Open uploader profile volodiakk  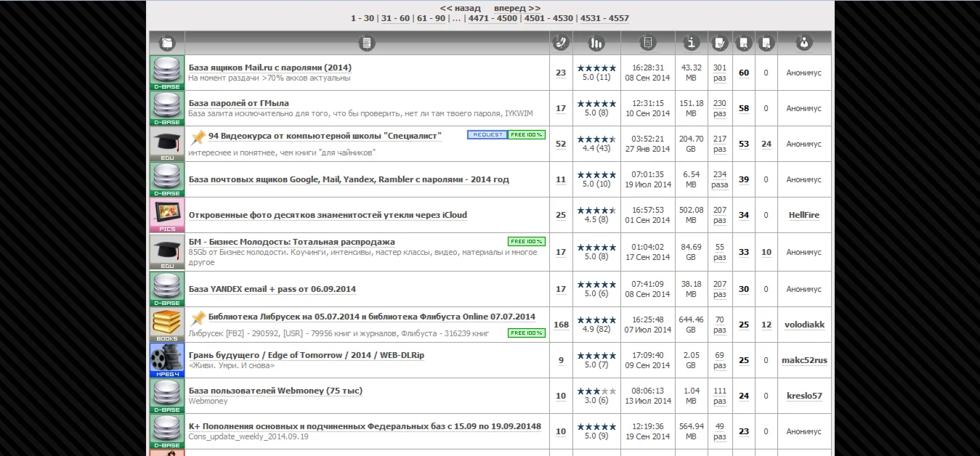804,325
